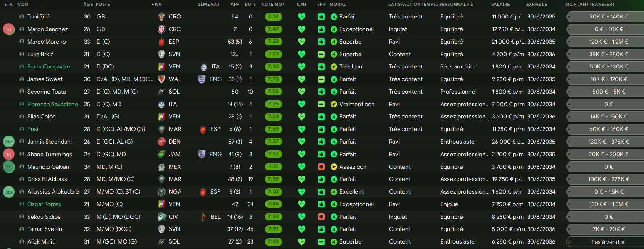The width and height of the screenshot is (644, 249).
Task: Click Alloysius Arokodare's Obs status badge
Action: click(8, 192)
